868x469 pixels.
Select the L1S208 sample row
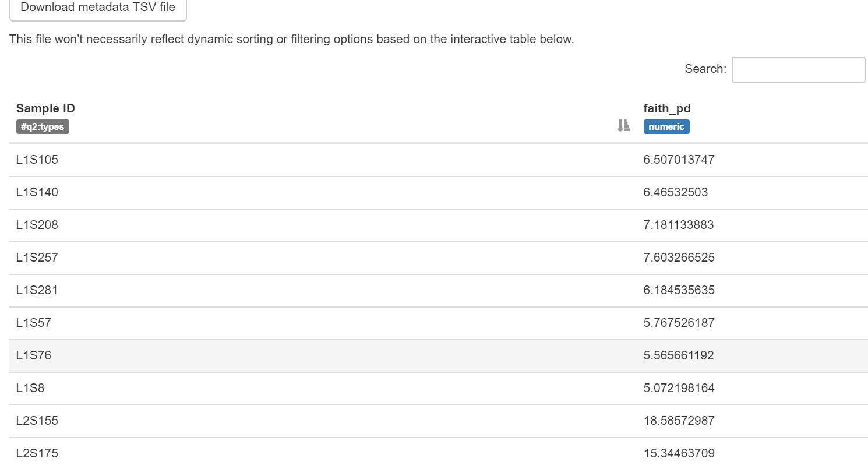pos(438,225)
